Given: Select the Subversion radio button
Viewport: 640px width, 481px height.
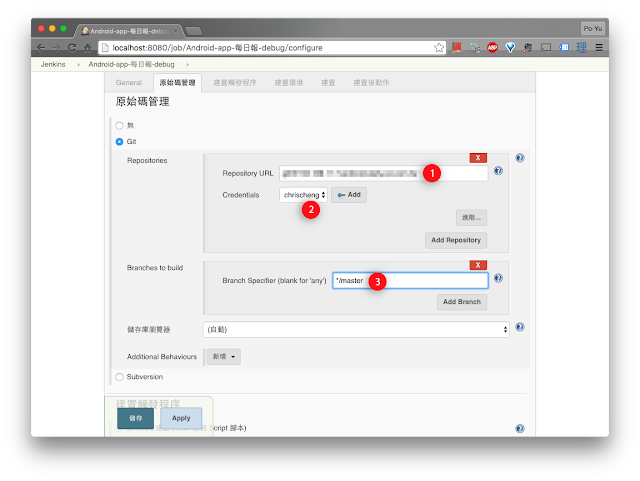Looking at the screenshot, I should (x=119, y=377).
